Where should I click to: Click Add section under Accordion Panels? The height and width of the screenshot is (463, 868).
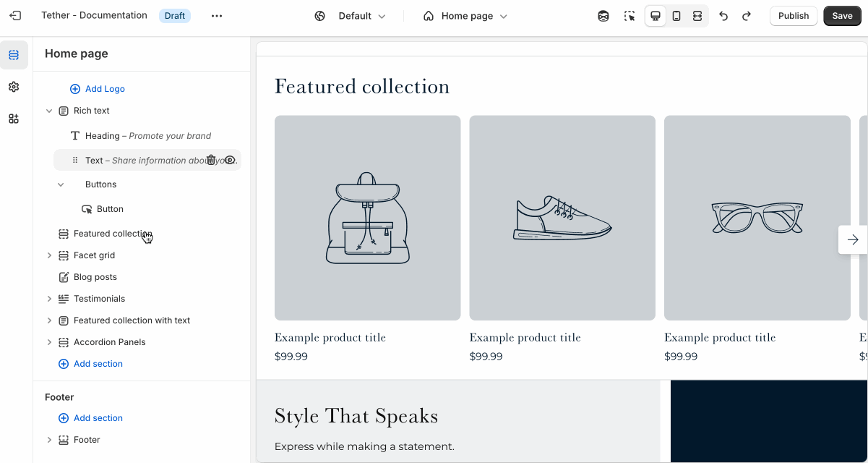[90, 364]
